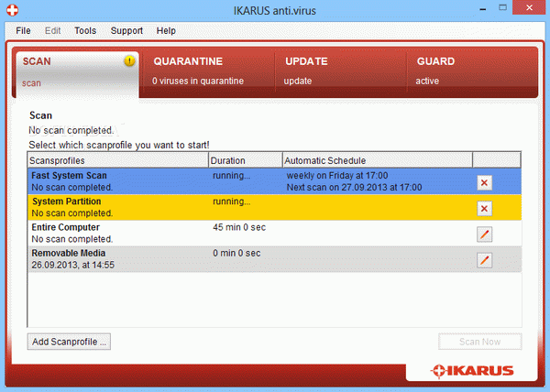The width and height of the screenshot is (550, 392).
Task: Open the Support menu
Action: click(x=126, y=31)
